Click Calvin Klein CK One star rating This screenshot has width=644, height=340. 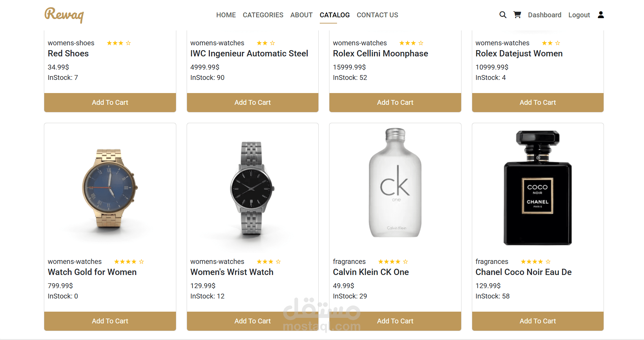coord(393,262)
